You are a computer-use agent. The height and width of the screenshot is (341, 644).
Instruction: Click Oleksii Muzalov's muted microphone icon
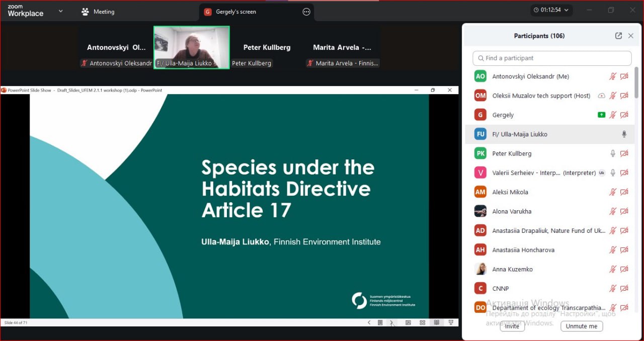(x=612, y=96)
